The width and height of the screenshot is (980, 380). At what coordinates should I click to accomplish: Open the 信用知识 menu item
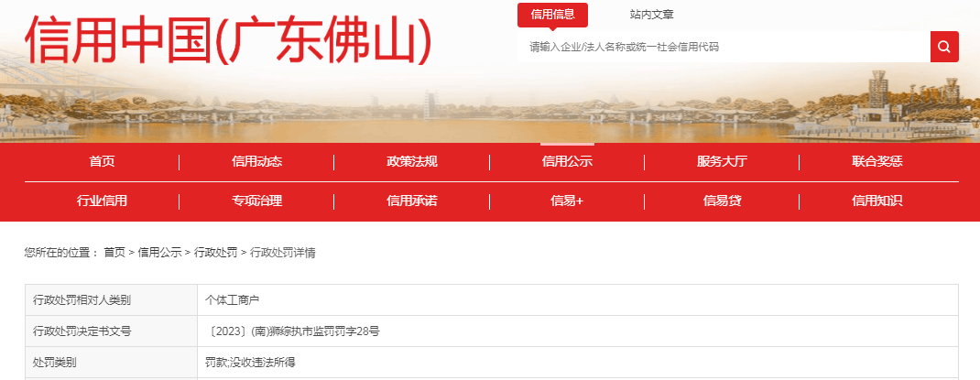point(877,201)
